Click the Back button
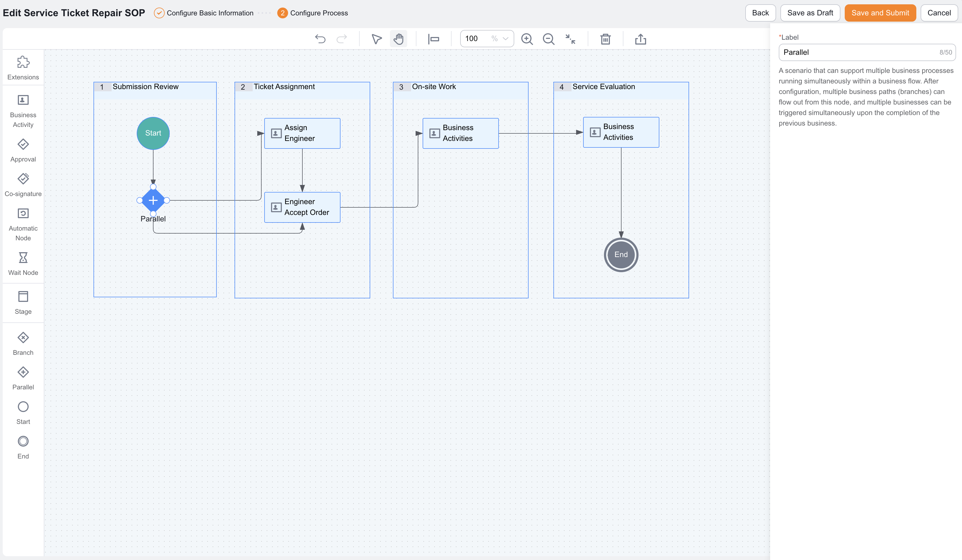 (x=760, y=13)
